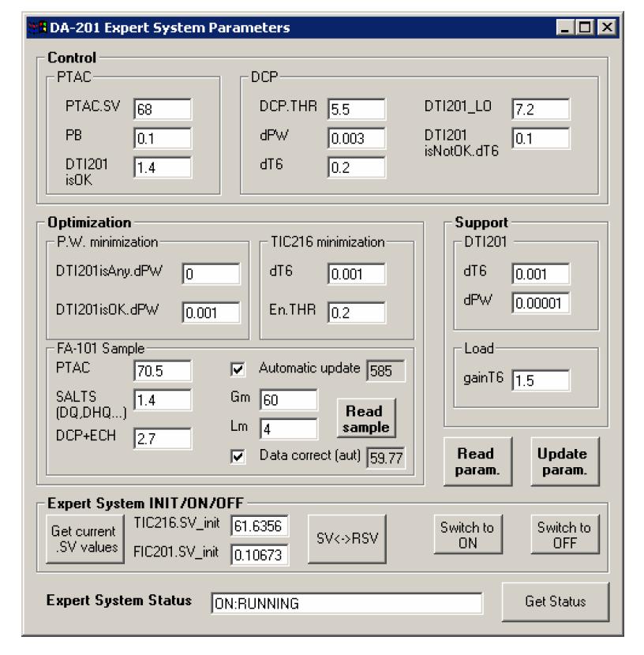644x655 pixels.
Task: Click the Data correct value field 59.77
Action: (x=386, y=458)
